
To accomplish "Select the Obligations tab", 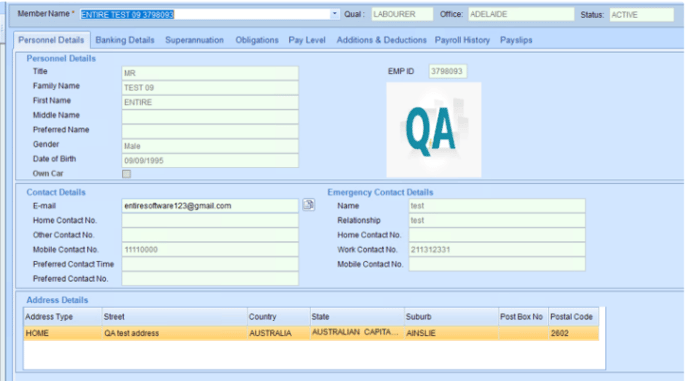I will 257,40.
